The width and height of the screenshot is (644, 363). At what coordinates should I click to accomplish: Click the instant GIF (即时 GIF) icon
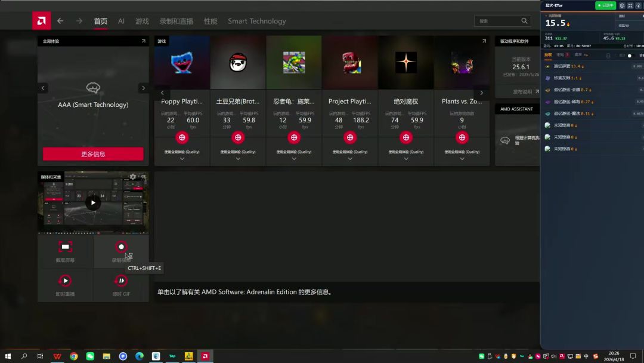121,281
